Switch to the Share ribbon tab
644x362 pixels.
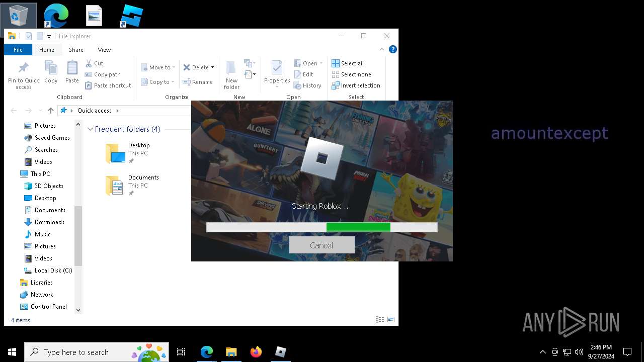[x=76, y=50]
